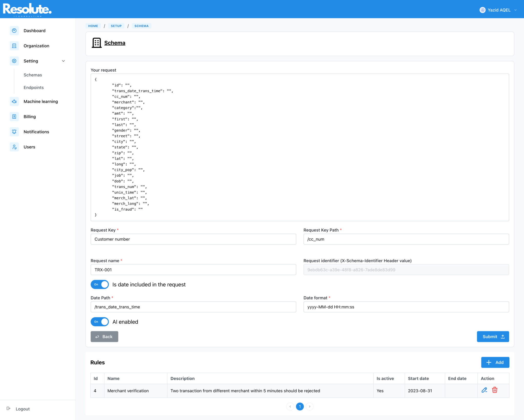
Task: Navigate to Schemas in the sidebar
Action: [33, 75]
